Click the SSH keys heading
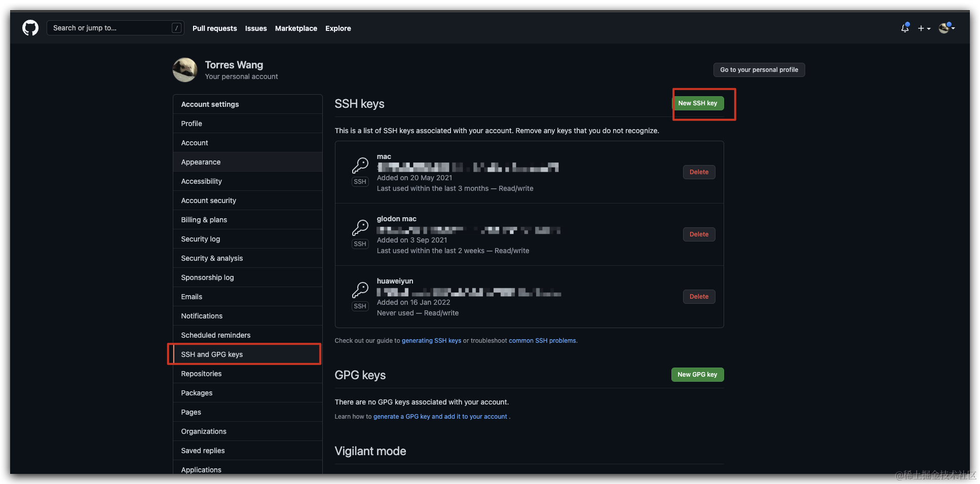The image size is (980, 484). click(359, 104)
